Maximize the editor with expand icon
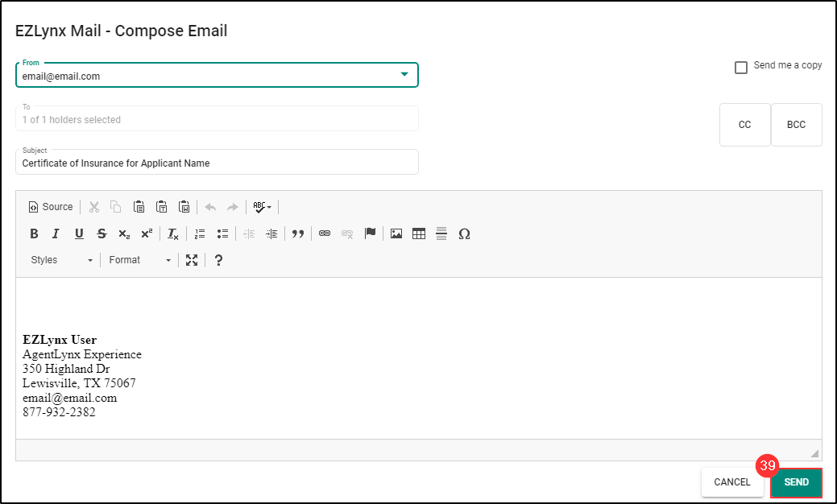The width and height of the screenshot is (837, 504). [x=192, y=260]
